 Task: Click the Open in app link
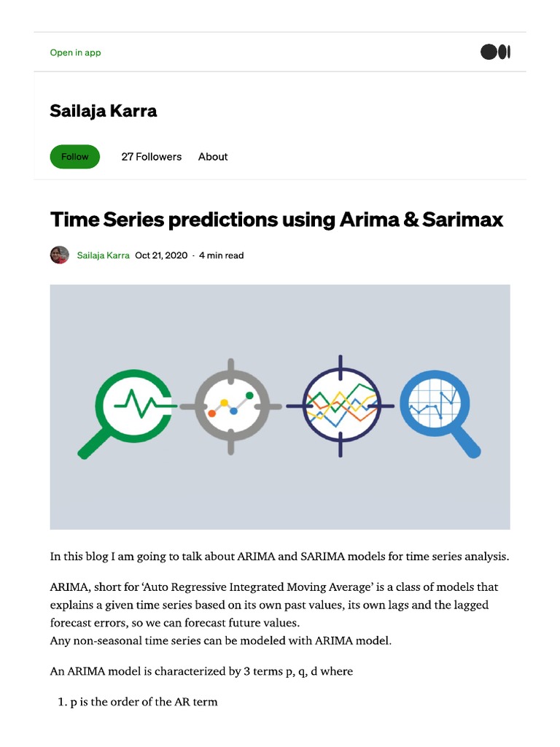pos(75,53)
